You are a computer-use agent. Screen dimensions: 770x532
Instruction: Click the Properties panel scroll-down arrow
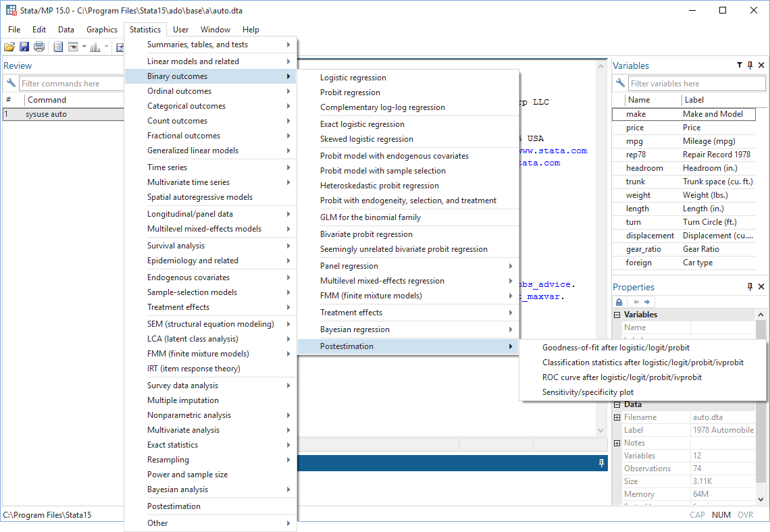tap(761, 500)
